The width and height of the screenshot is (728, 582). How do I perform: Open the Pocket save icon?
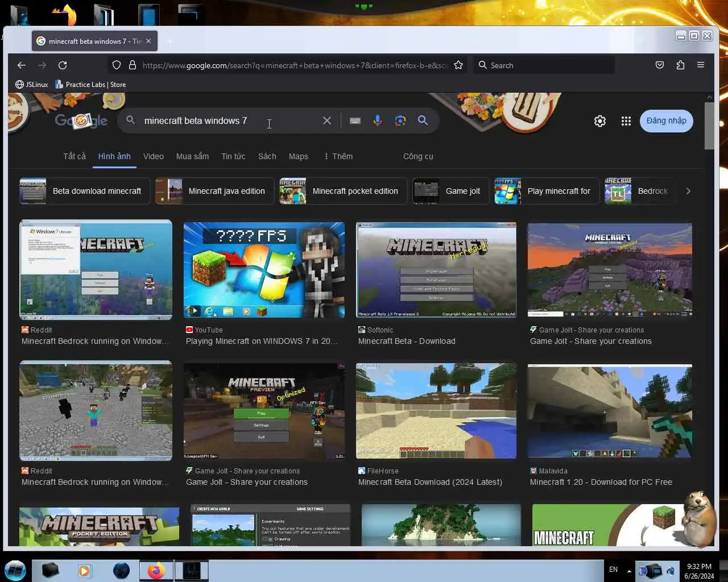[660, 65]
